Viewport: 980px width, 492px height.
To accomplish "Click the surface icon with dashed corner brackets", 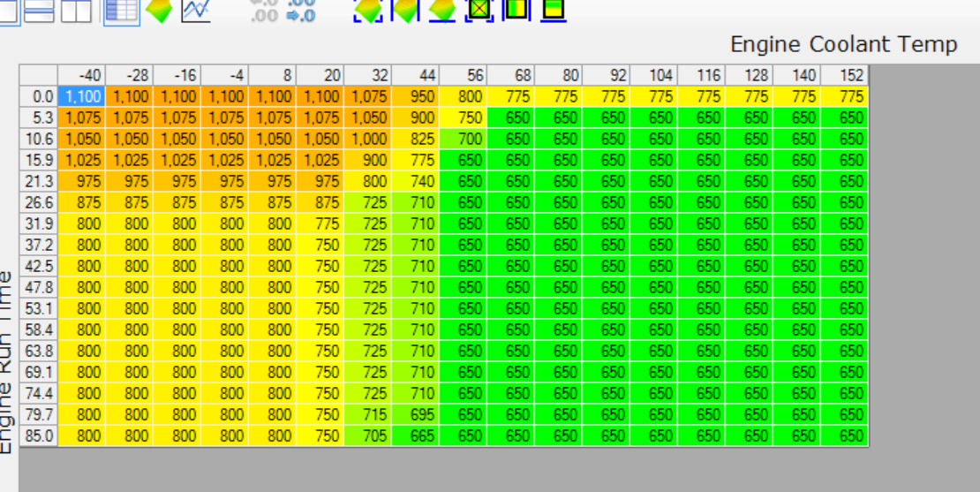I will click(367, 10).
